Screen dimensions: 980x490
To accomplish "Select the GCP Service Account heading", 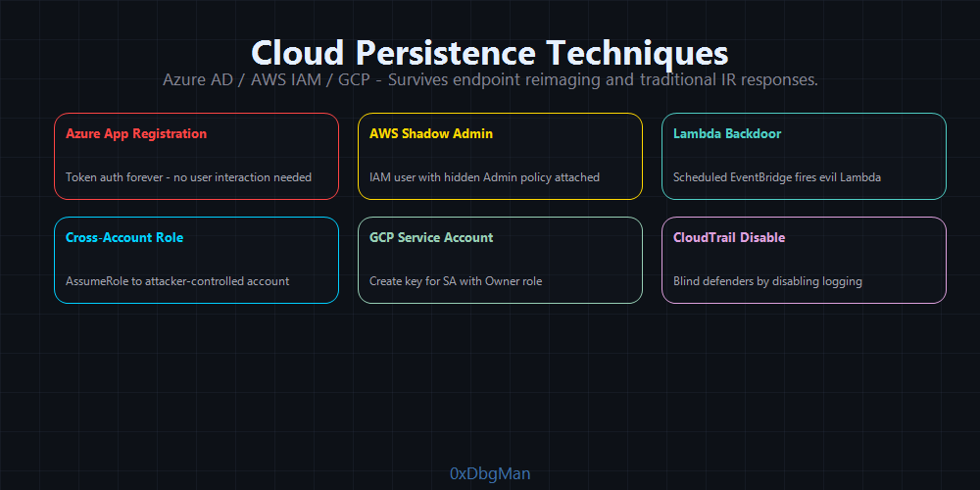I will tap(431, 237).
